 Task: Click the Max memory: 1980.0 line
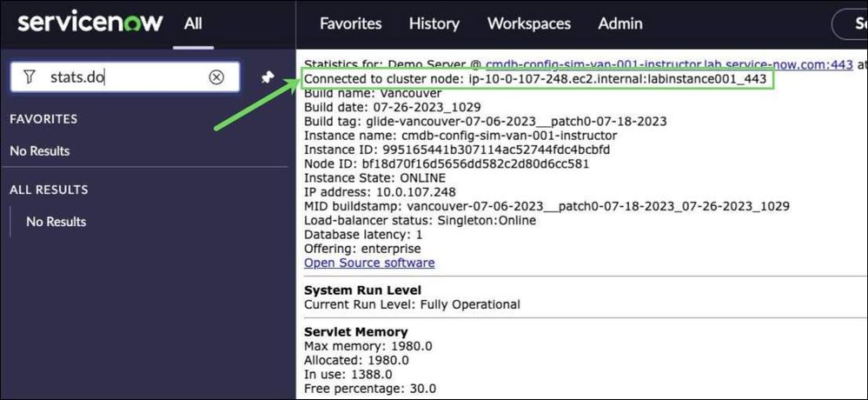click(x=368, y=346)
